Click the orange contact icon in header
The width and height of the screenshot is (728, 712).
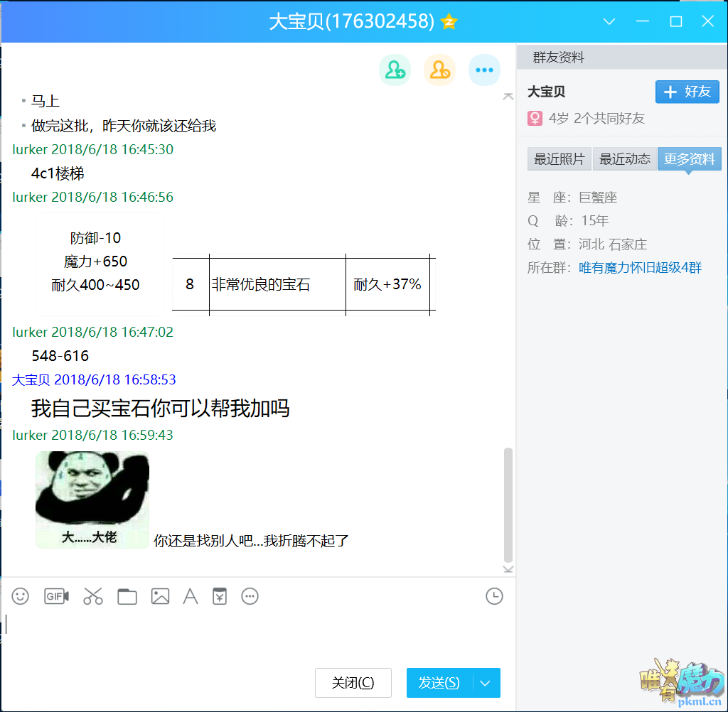439,70
